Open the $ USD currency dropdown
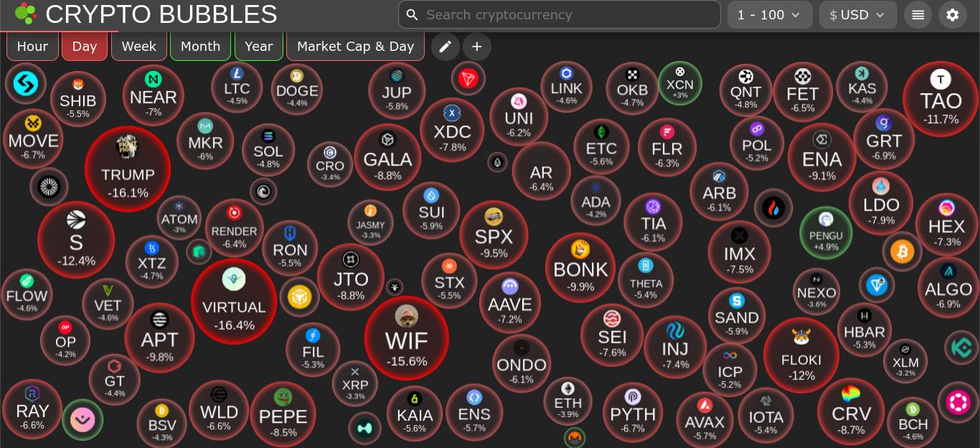Image resolution: width=980 pixels, height=448 pixels. tap(857, 14)
